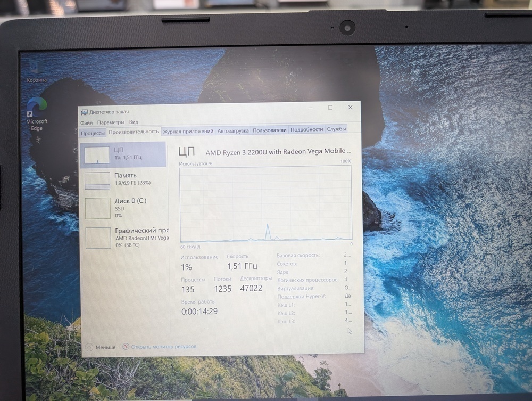Click the Сокетов label

point(287,264)
